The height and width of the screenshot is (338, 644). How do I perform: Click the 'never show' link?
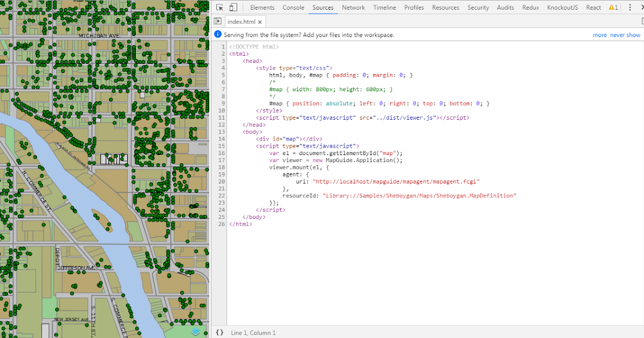click(625, 35)
